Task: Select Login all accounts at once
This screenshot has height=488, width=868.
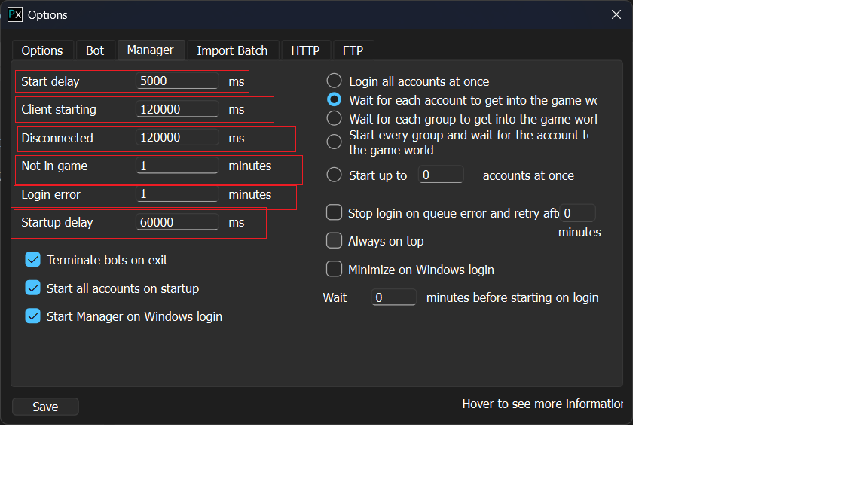Action: pos(334,81)
